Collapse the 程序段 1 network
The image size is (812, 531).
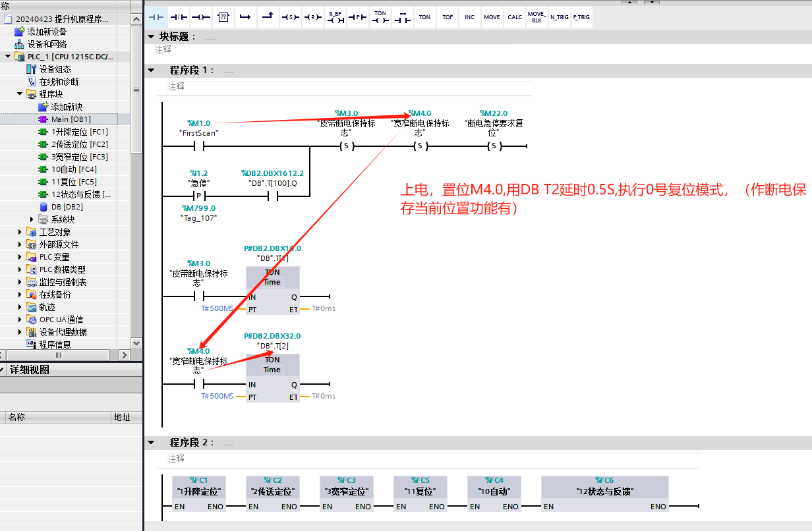click(x=151, y=70)
